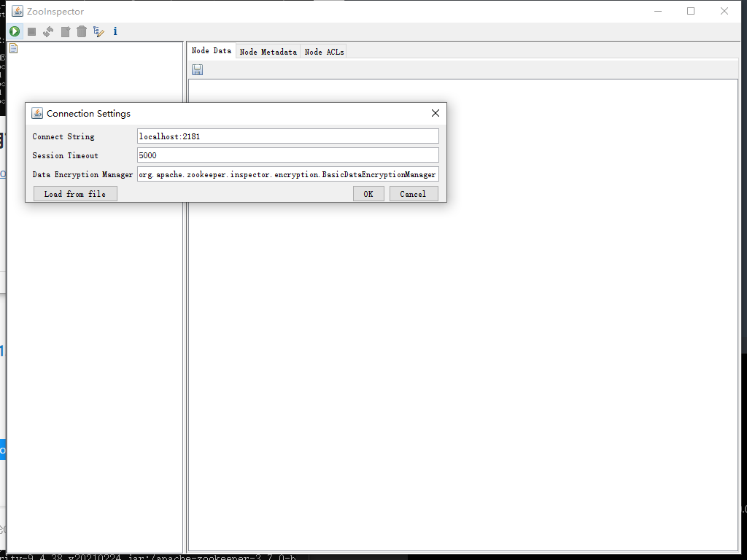Screen dimensions: 747x560
Task: Select the root document node in tree
Action: click(13, 49)
